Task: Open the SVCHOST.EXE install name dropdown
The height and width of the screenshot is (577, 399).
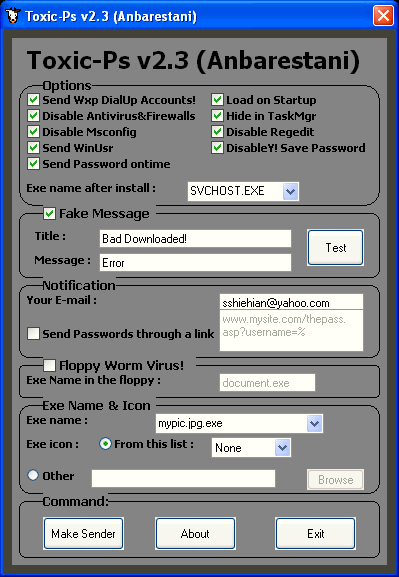Action: [290, 191]
